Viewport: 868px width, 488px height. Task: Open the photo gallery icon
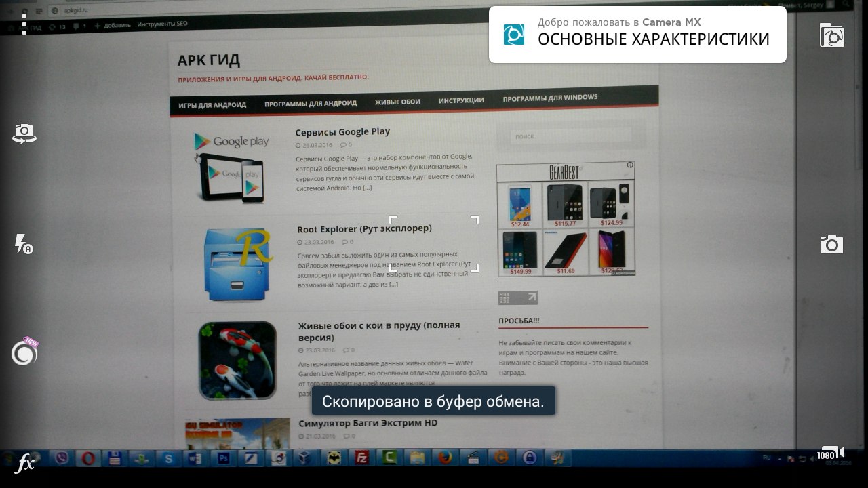click(x=831, y=35)
